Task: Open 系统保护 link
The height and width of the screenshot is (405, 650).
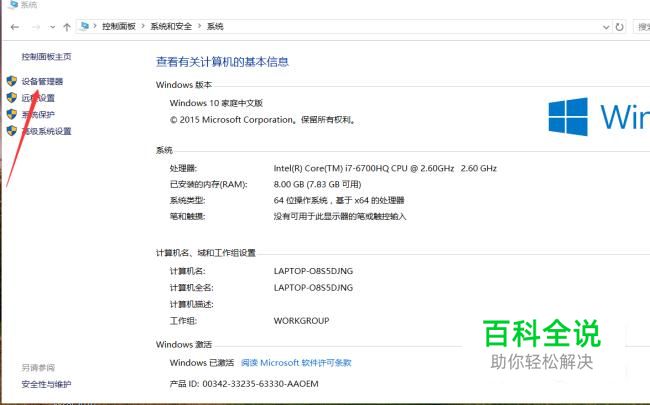Action: coord(38,114)
